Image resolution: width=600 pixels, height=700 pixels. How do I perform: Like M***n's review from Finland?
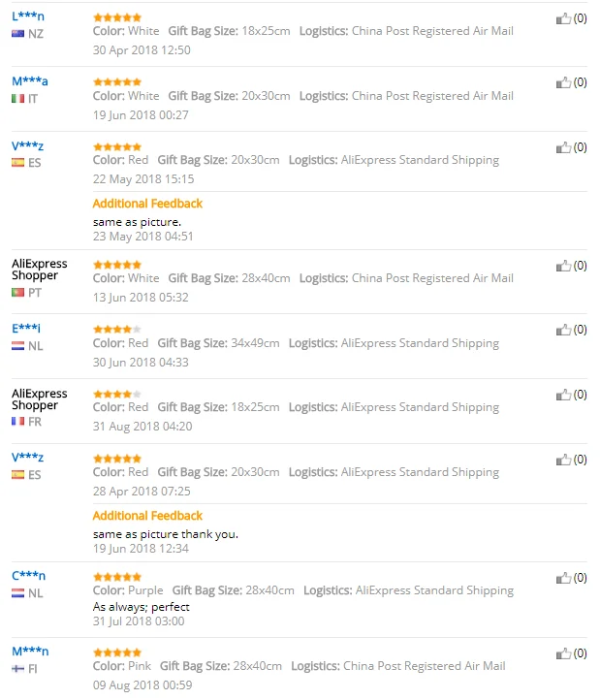pyautogui.click(x=563, y=653)
